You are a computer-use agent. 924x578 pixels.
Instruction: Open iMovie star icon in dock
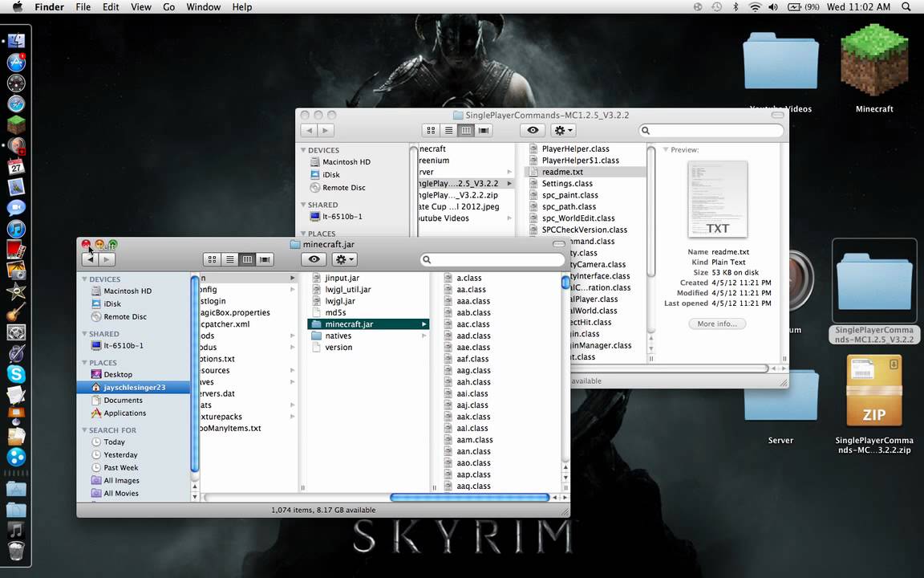pyautogui.click(x=16, y=291)
